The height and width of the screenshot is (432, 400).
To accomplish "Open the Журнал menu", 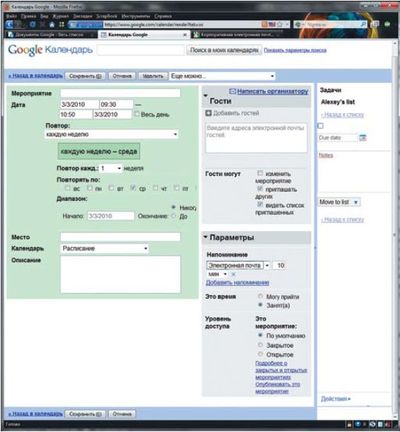I will pyautogui.click(x=60, y=16).
